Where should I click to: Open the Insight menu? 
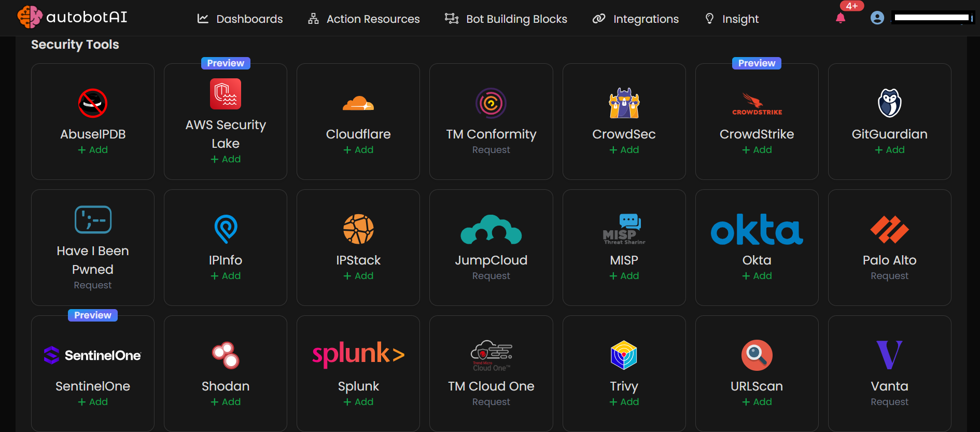[x=732, y=19]
